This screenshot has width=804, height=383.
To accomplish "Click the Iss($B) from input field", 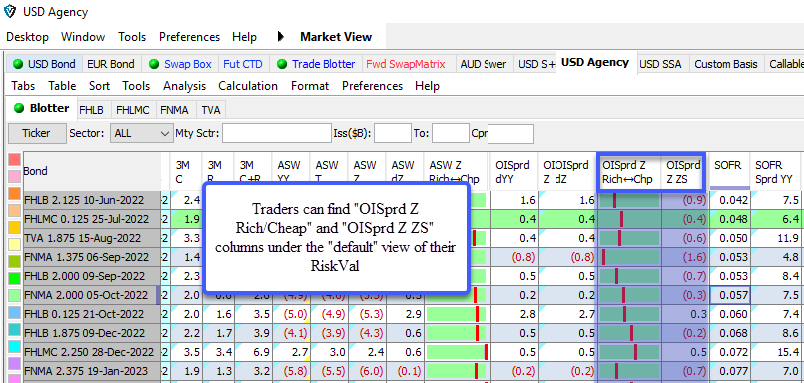I will (393, 133).
